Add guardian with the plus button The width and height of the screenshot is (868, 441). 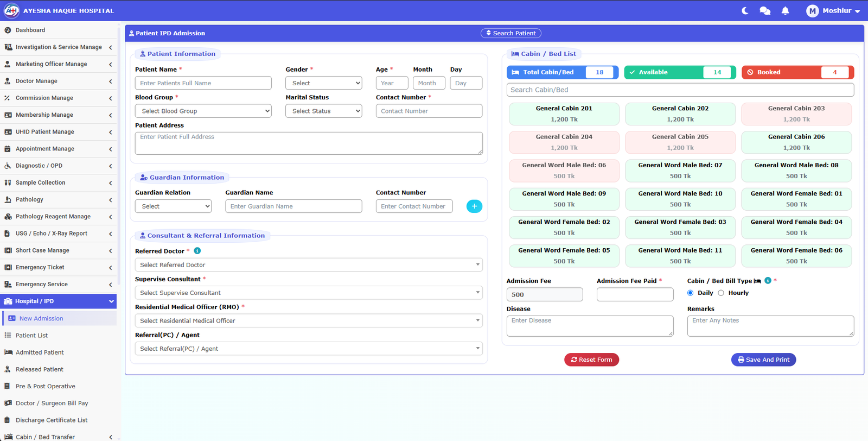[474, 206]
